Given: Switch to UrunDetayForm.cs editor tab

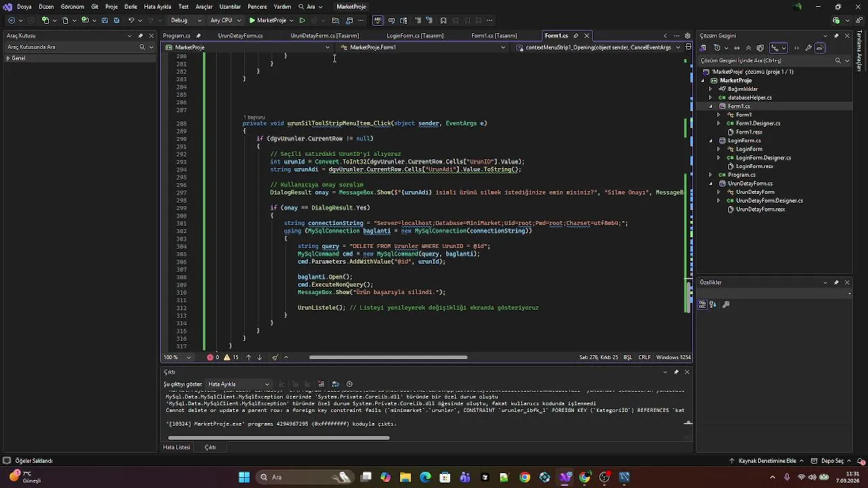Looking at the screenshot, I should [240, 36].
